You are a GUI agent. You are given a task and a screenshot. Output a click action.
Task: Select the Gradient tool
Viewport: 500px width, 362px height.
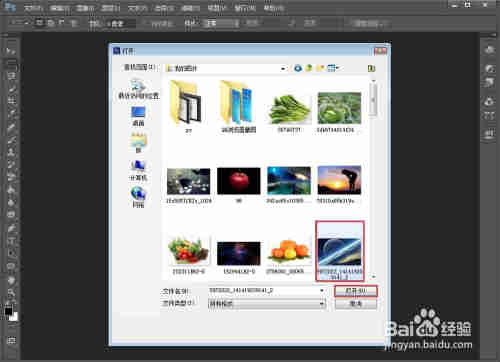pos(11,190)
